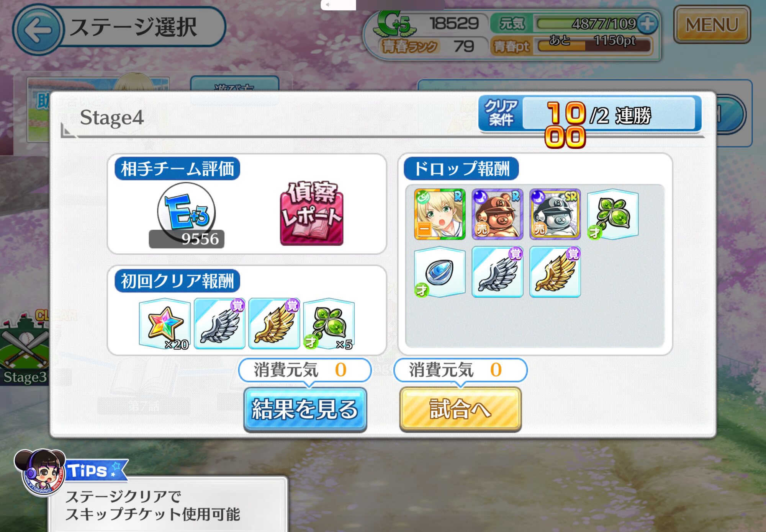This screenshot has height=532, width=766.
Task: Tap the golden wing drop reward icon
Action: click(x=555, y=272)
